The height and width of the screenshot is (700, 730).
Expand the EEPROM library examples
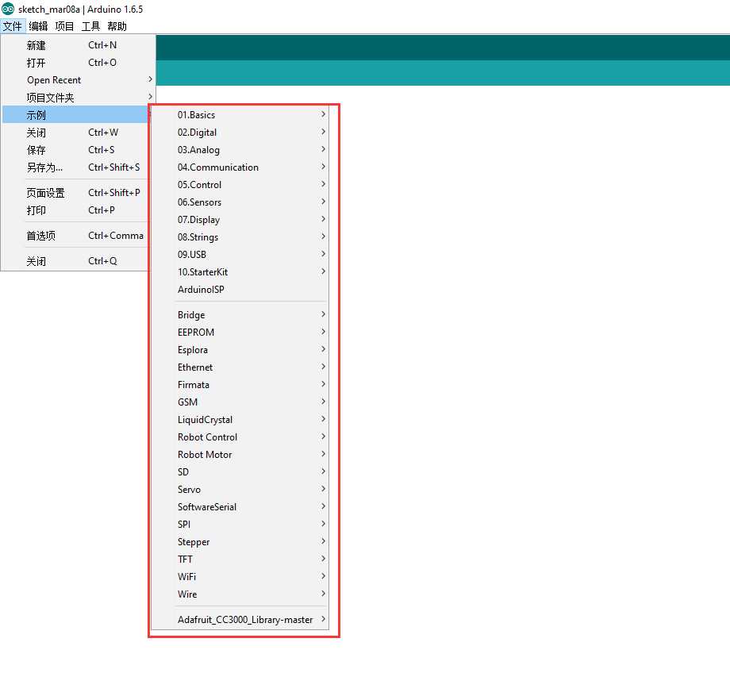[240, 333]
